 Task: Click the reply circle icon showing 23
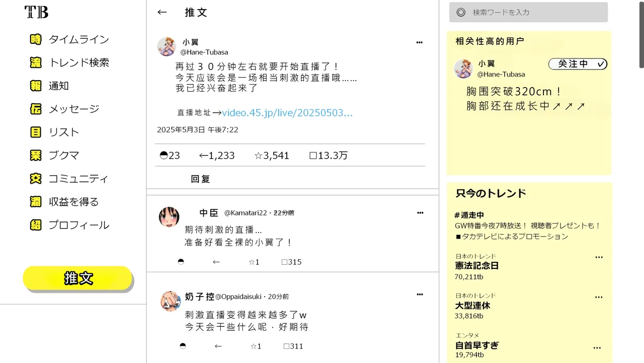(164, 156)
